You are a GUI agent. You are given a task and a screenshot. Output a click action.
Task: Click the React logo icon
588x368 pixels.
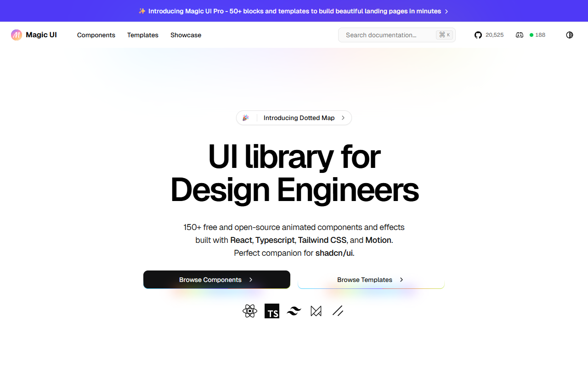pos(249,311)
